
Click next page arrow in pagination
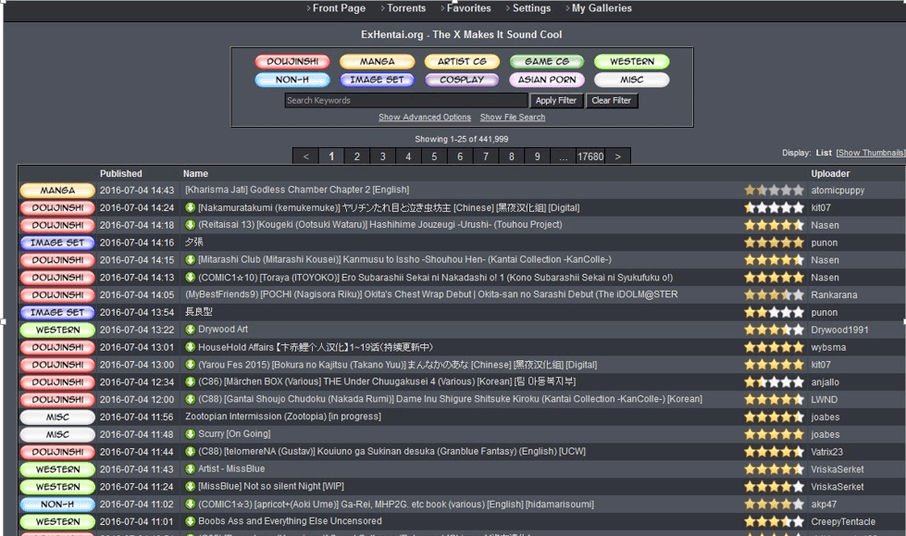point(618,157)
